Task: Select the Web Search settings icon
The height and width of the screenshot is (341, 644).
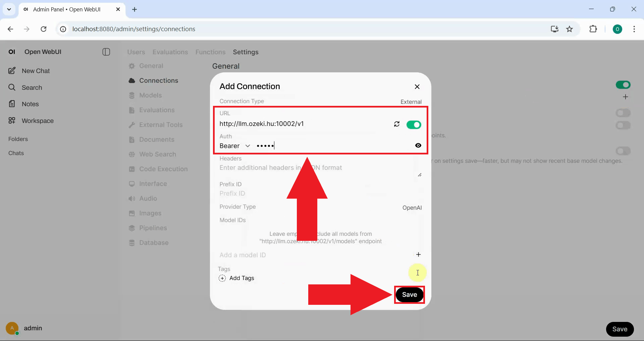Action: pyautogui.click(x=132, y=154)
